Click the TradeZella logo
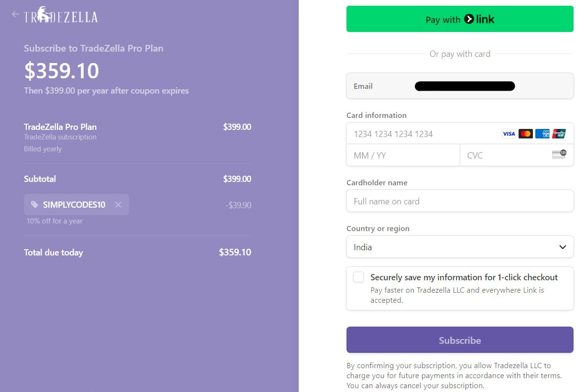The height and width of the screenshot is (392, 585). click(61, 16)
